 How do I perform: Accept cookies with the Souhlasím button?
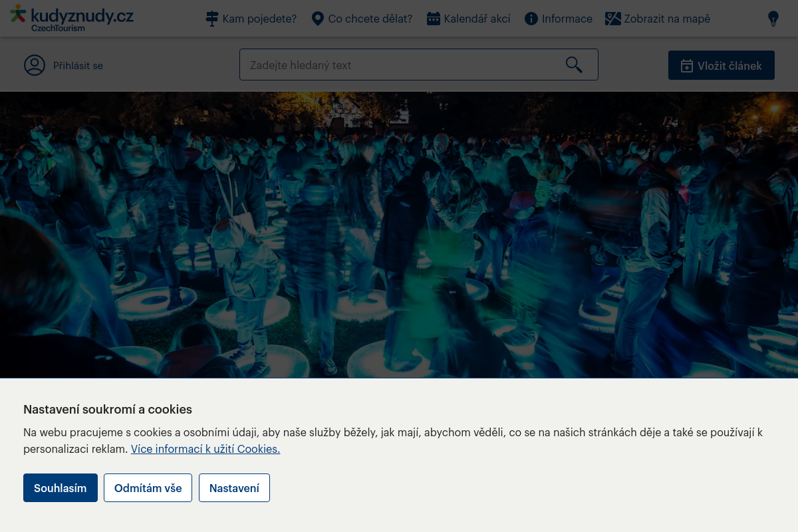pos(61,487)
